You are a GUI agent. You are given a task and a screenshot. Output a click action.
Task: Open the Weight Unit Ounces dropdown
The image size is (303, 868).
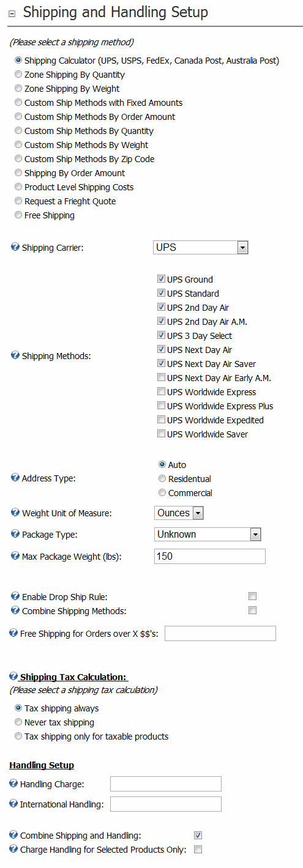179,513
